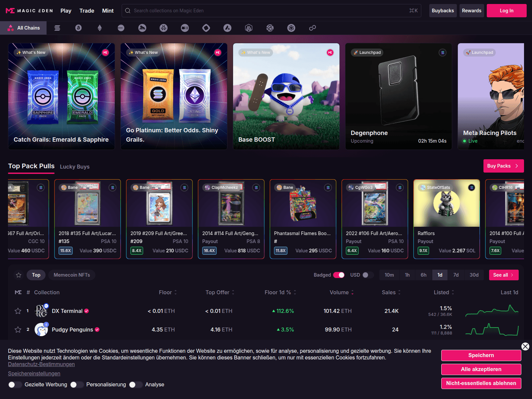Close the cookie banner X
The image size is (532, 399).
[x=525, y=346]
